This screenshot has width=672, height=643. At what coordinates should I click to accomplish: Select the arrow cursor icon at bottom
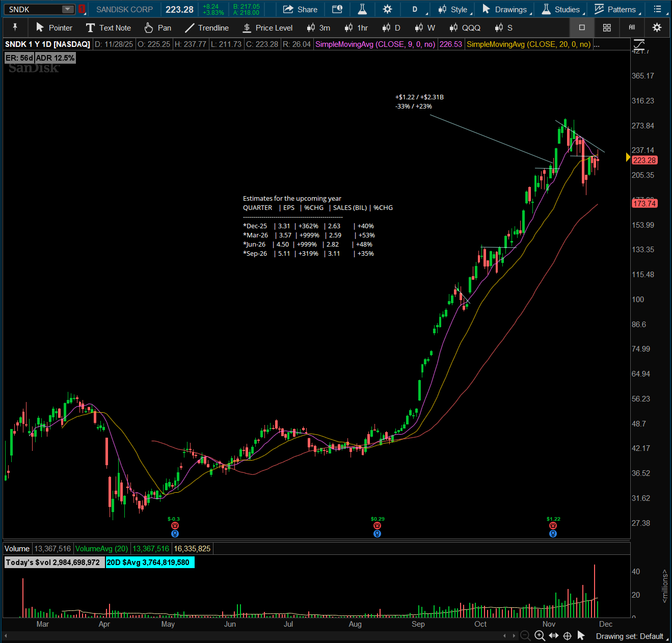coord(581,636)
